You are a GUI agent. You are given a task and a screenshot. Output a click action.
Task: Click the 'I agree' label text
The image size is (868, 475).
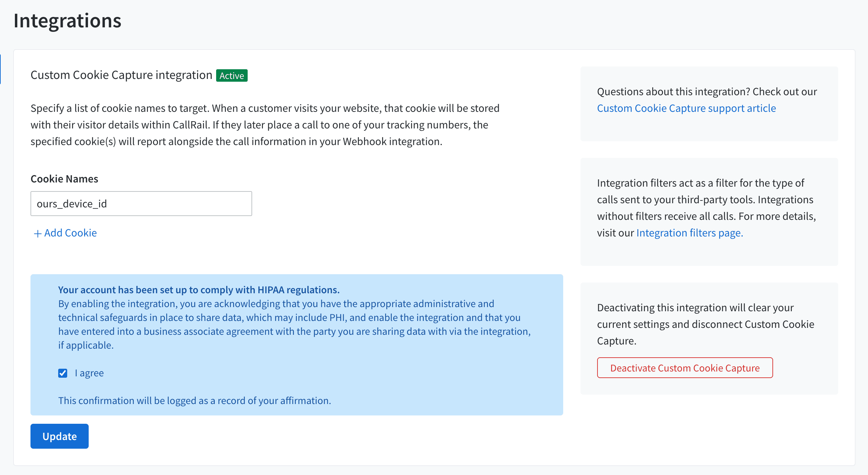[89, 373]
